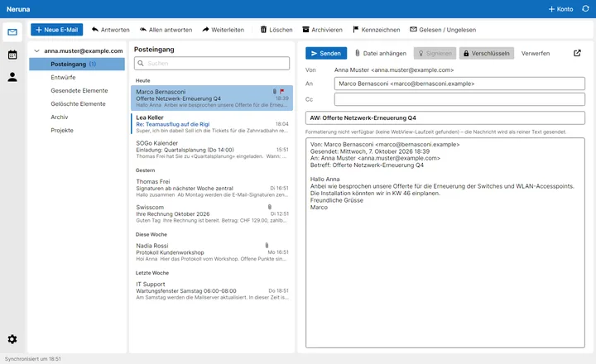
Task: Open the Mail view in sidebar
Action: (x=12, y=32)
